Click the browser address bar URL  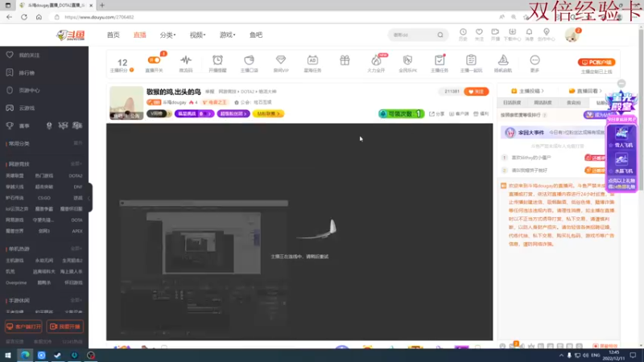pyautogui.click(x=99, y=17)
